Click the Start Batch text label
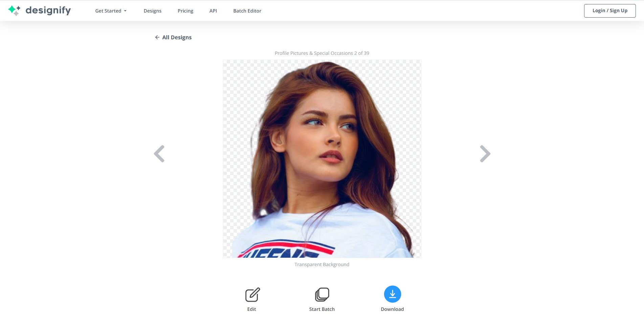The height and width of the screenshot is (320, 644). (322, 309)
